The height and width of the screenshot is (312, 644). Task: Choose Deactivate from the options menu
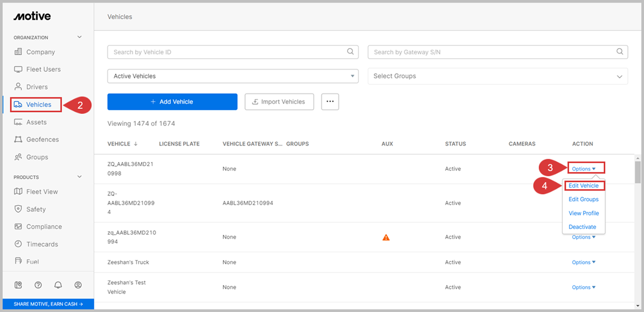(x=582, y=227)
